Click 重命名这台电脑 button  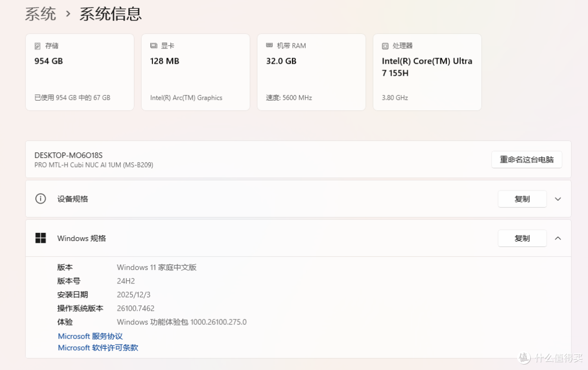point(526,159)
